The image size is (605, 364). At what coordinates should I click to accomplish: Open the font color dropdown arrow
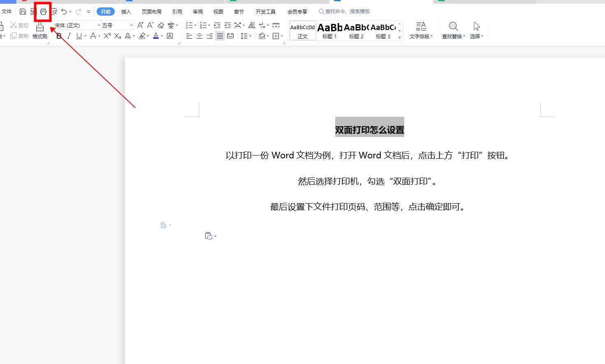click(x=162, y=36)
